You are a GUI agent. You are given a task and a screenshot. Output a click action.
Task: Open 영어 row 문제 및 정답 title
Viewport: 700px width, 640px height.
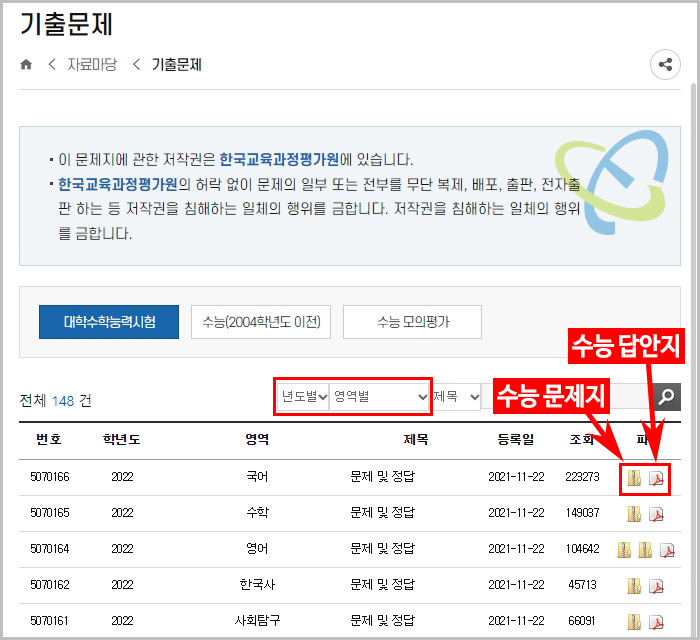[x=383, y=549]
